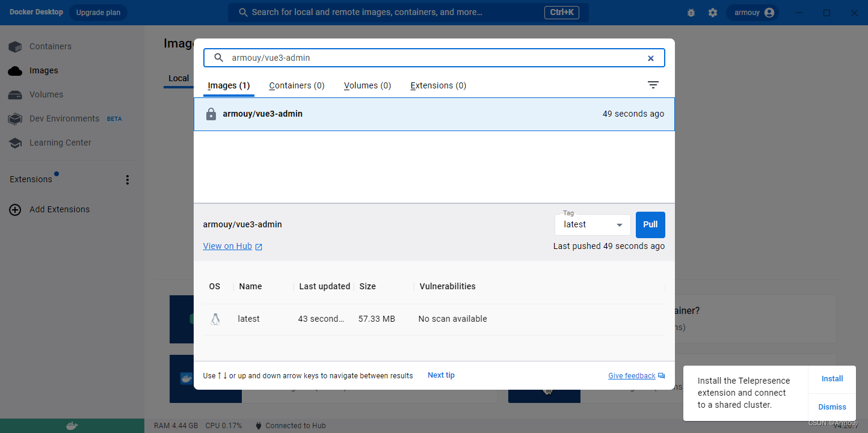Click the No scan available text

453,319
